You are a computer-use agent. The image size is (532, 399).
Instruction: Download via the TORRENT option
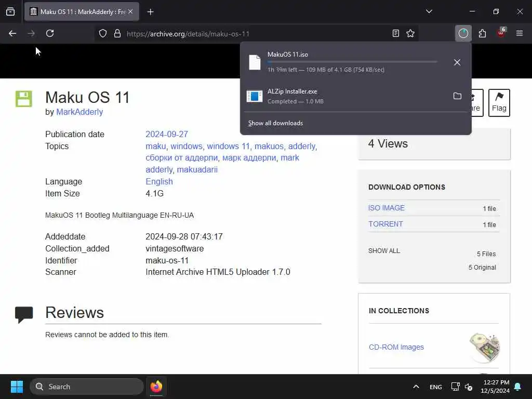click(x=385, y=224)
